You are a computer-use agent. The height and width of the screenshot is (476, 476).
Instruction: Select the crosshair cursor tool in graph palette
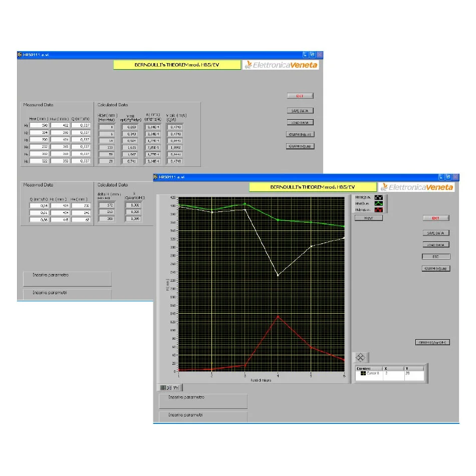click(x=164, y=387)
